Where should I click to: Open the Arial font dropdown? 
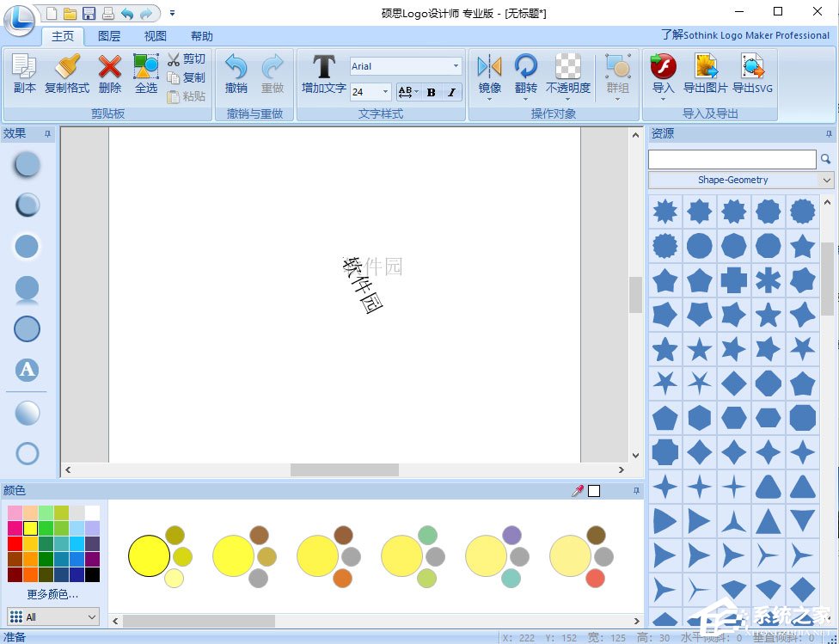click(456, 66)
